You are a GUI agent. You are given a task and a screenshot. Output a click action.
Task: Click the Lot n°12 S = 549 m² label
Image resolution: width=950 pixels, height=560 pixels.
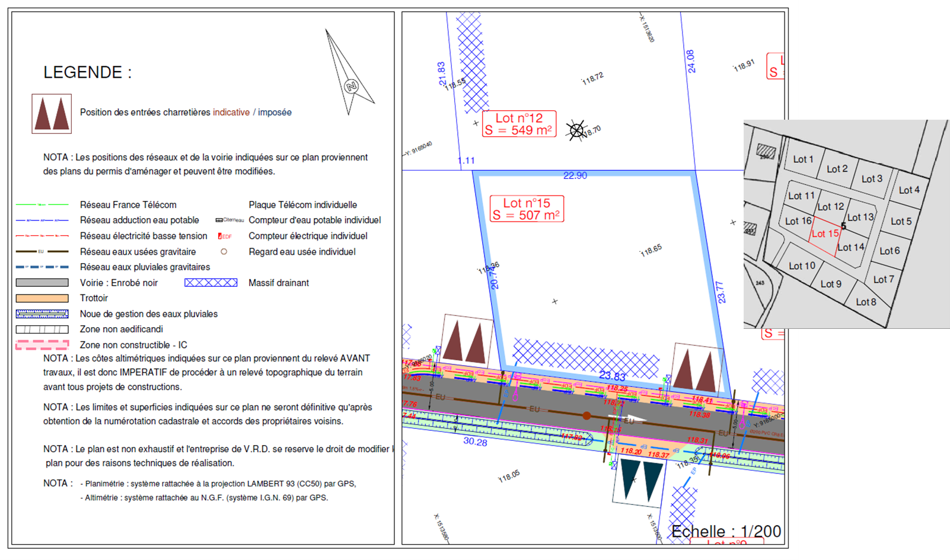pyautogui.click(x=519, y=124)
